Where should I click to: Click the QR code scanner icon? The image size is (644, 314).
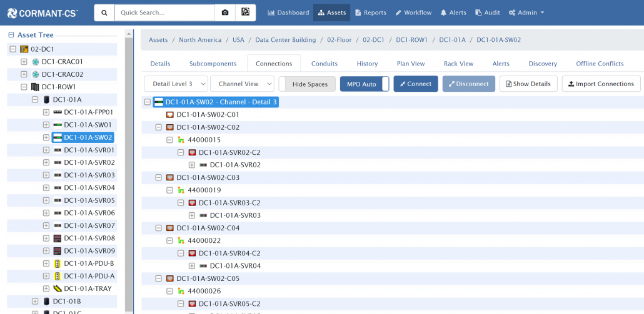246,12
